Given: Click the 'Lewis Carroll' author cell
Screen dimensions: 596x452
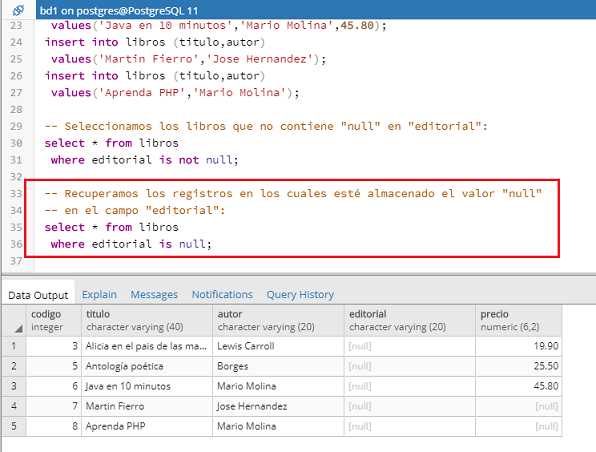Looking at the screenshot, I should pos(279,346).
